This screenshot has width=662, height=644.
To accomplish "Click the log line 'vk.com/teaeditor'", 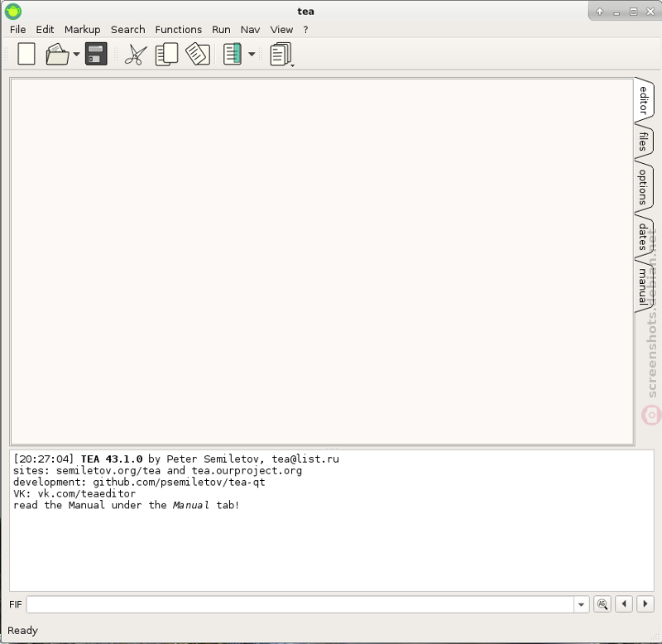I will click(x=87, y=493).
